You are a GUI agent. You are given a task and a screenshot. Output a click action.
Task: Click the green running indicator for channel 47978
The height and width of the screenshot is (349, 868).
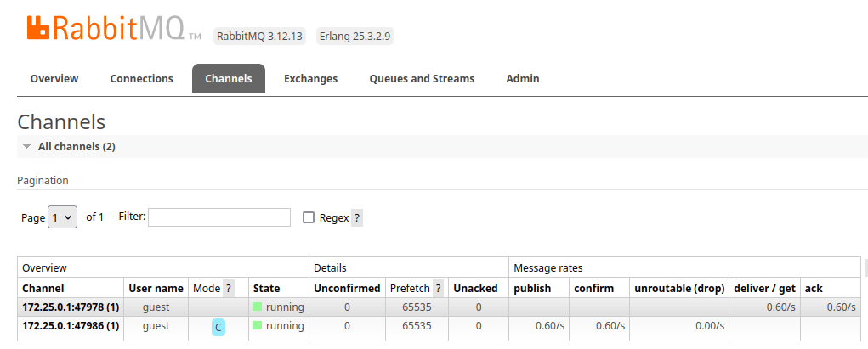[x=258, y=307]
